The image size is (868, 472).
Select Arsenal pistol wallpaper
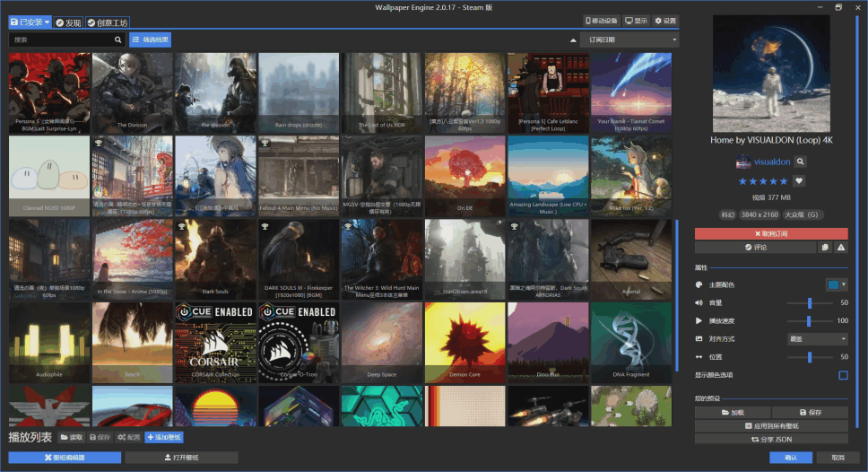[x=631, y=259]
